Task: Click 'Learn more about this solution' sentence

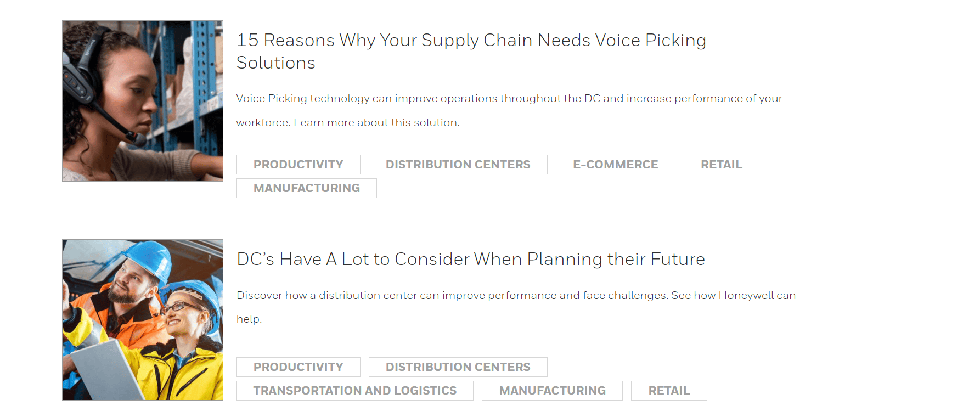Action: pyautogui.click(x=376, y=122)
